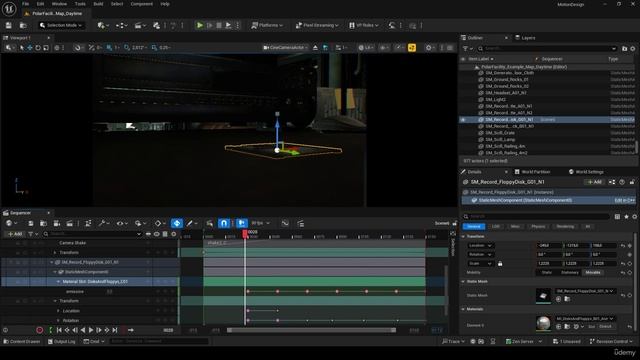Toggle the yellow game view icon in viewport toolbar
This screenshot has width=640, height=360.
pyautogui.click(x=412, y=48)
